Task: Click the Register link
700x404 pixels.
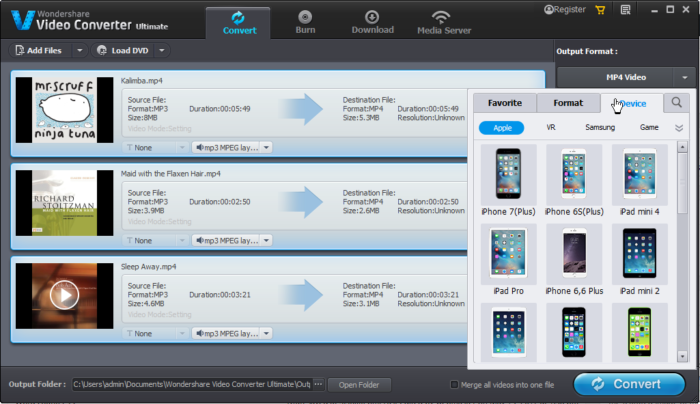Action: (565, 9)
